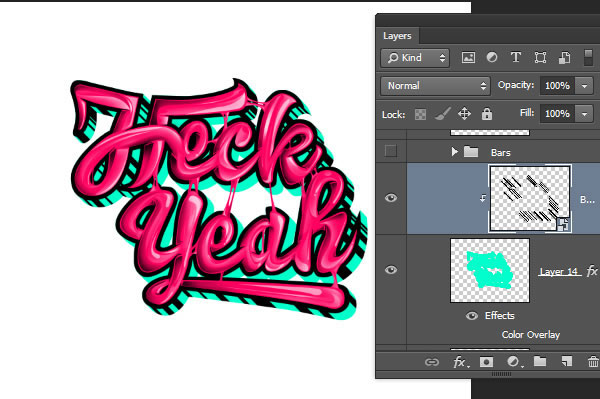
Task: Expand the Bars group folder triangle
Action: coord(454,152)
